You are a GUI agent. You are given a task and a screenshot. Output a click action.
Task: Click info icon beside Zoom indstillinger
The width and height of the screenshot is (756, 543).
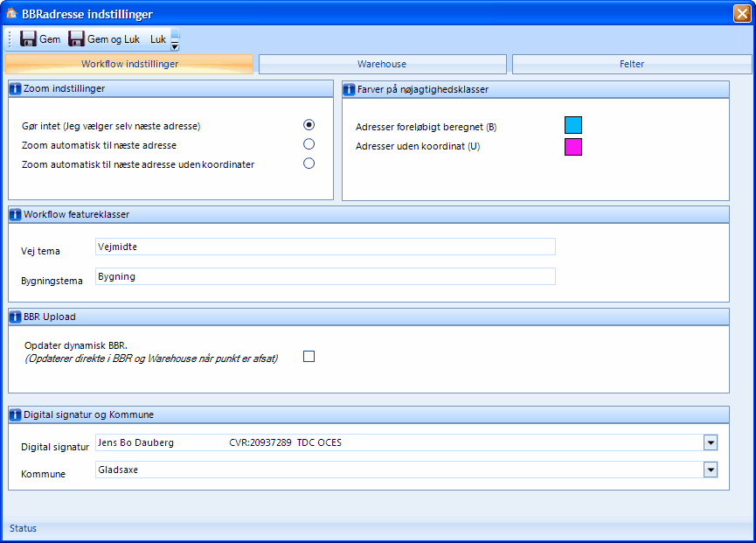16,88
